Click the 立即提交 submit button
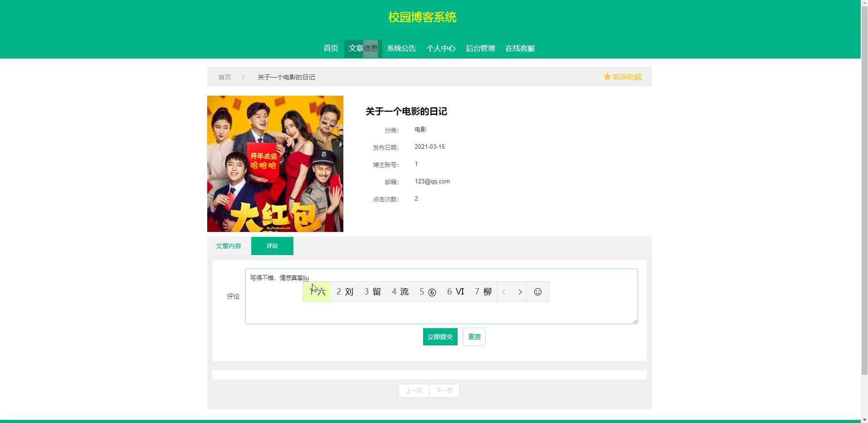The image size is (868, 423). [440, 337]
